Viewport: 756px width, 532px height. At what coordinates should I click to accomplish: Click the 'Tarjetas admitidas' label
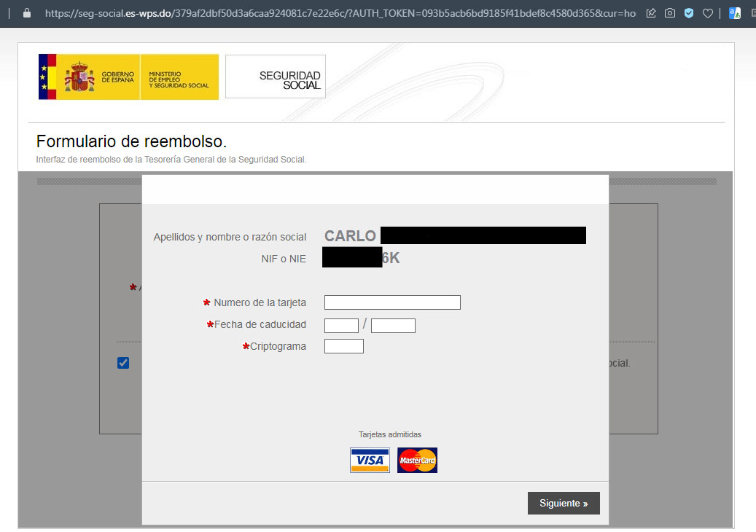click(389, 434)
